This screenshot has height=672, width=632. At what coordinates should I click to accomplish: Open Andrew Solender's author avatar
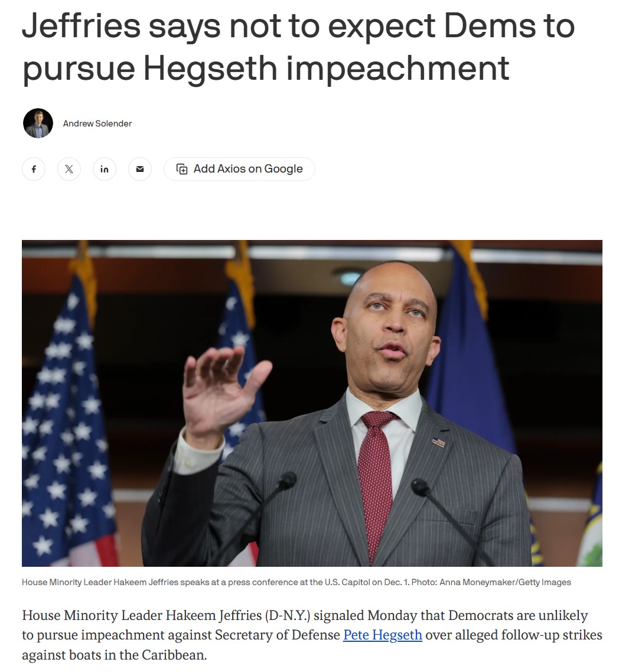(38, 124)
